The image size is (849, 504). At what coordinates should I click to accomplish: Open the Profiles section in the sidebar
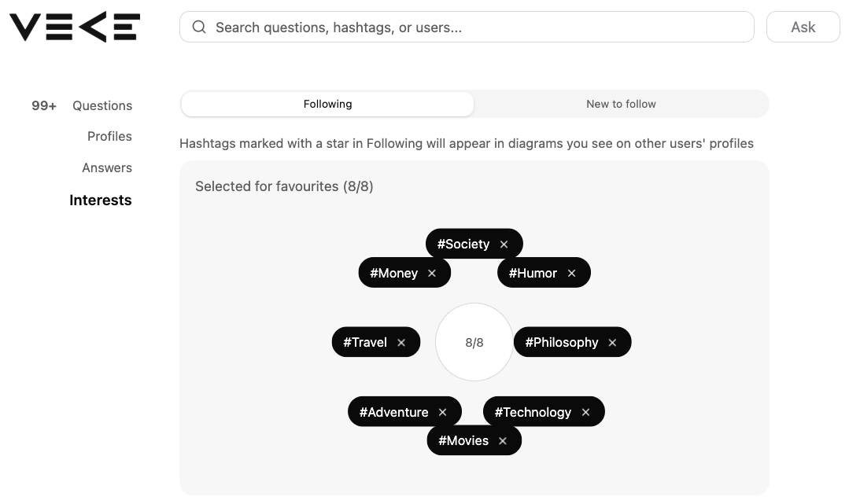click(x=109, y=136)
